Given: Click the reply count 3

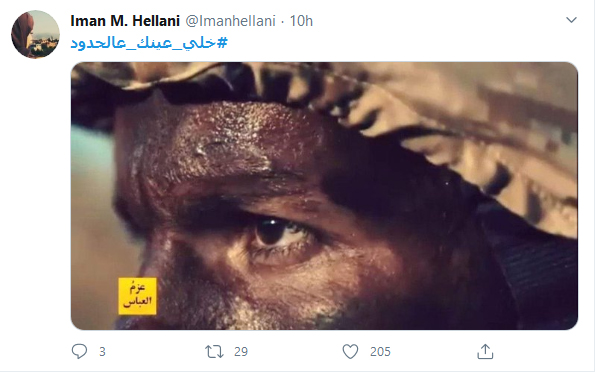Looking at the screenshot, I should tap(102, 352).
